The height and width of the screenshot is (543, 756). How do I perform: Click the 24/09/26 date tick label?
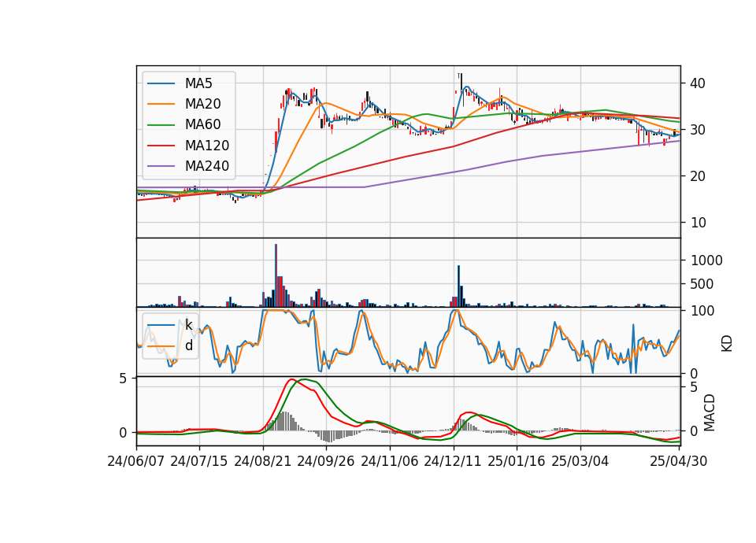(x=326, y=462)
